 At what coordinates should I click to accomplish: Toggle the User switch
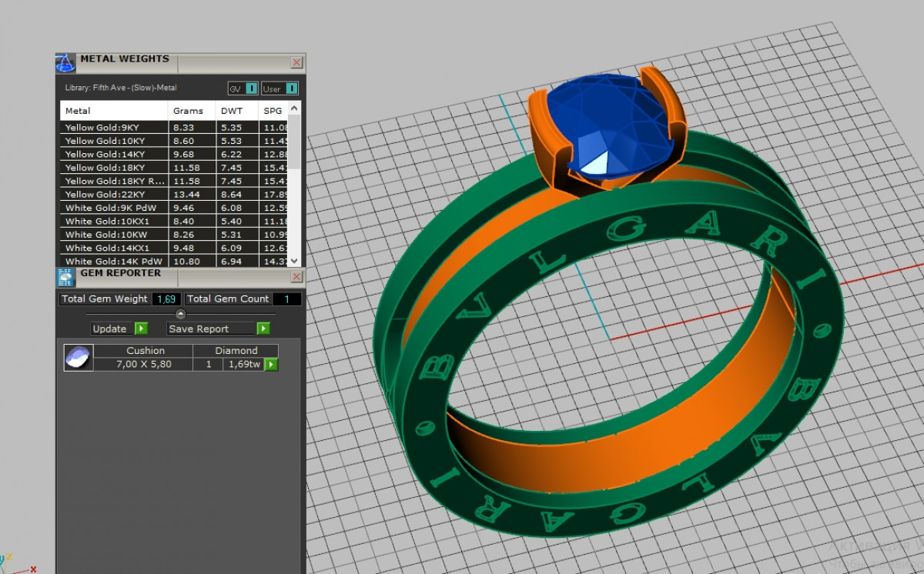[x=291, y=88]
